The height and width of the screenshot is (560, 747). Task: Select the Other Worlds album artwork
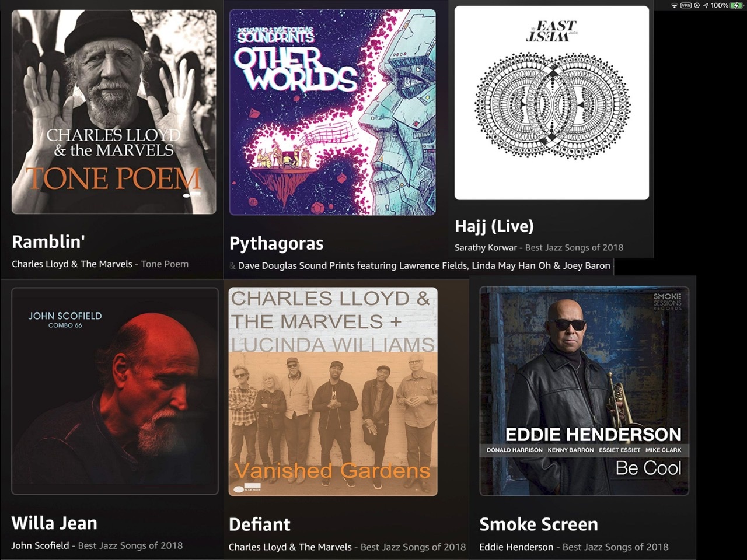(x=333, y=112)
